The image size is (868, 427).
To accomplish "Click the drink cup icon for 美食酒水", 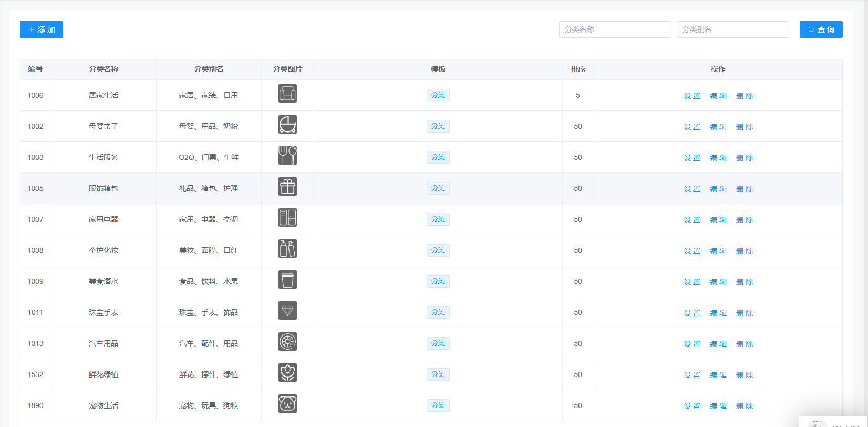I will pyautogui.click(x=287, y=280).
